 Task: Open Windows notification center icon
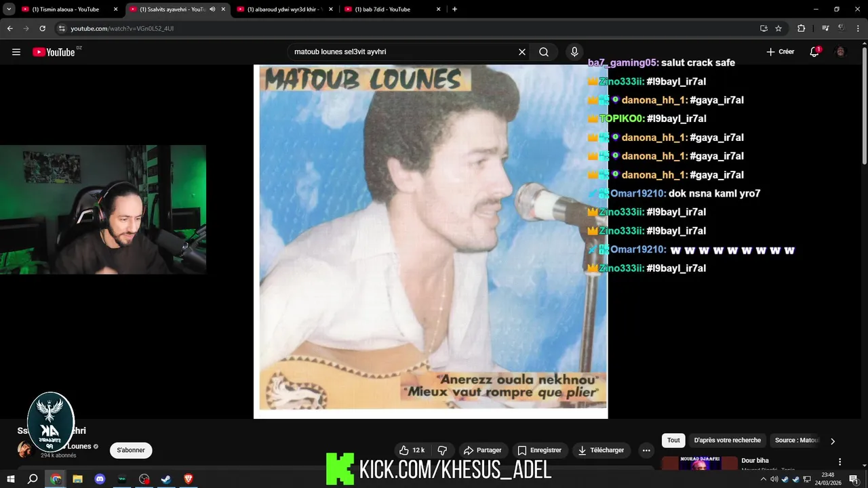(854, 479)
